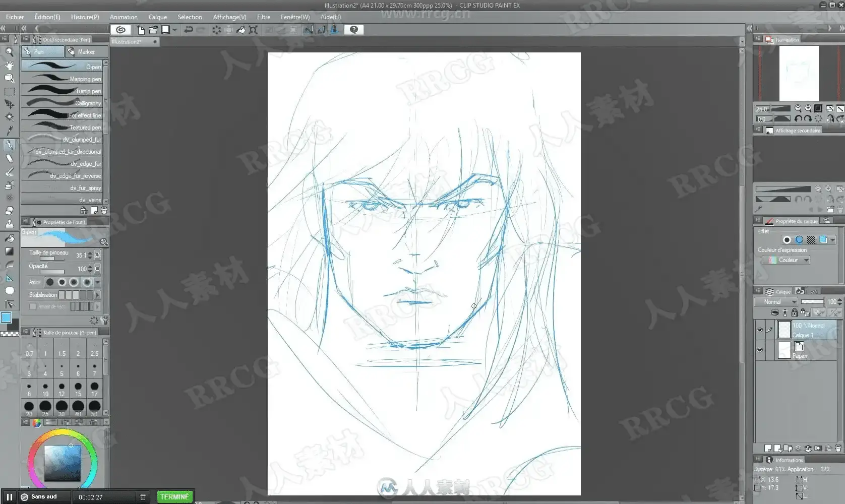Pause the screen recording

click(x=9, y=497)
